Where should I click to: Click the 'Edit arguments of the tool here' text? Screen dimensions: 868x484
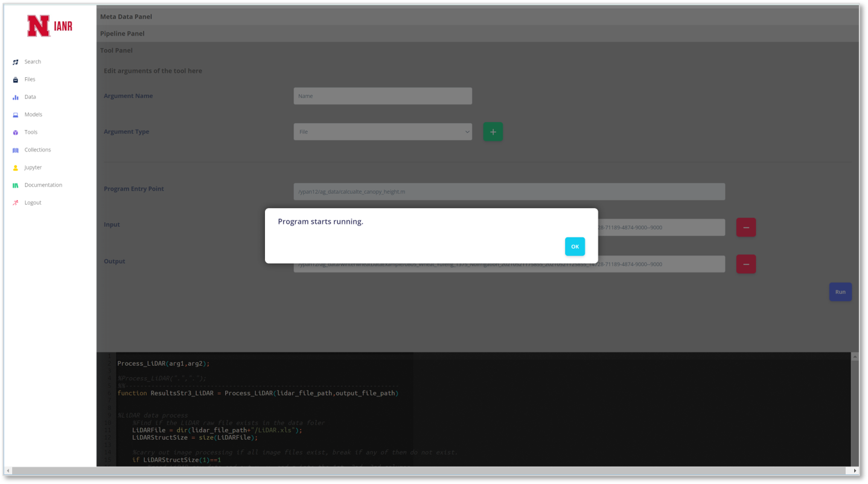click(x=153, y=71)
